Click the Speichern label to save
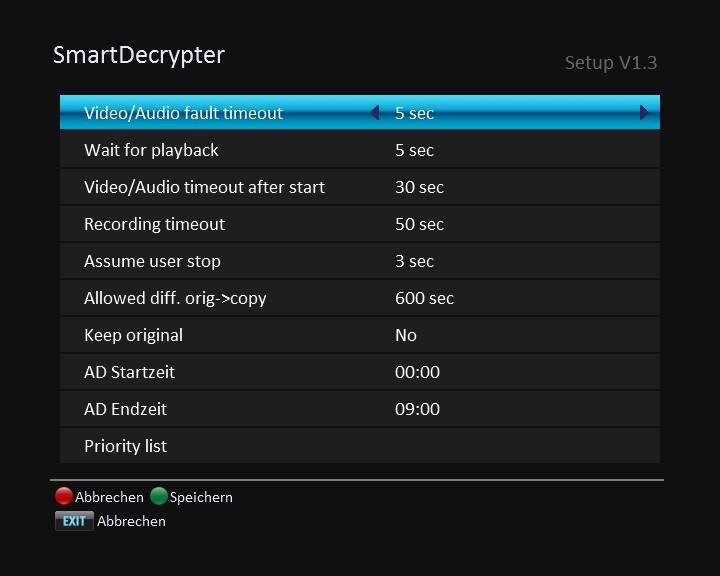Viewport: 720px width, 576px height. pyautogui.click(x=201, y=497)
